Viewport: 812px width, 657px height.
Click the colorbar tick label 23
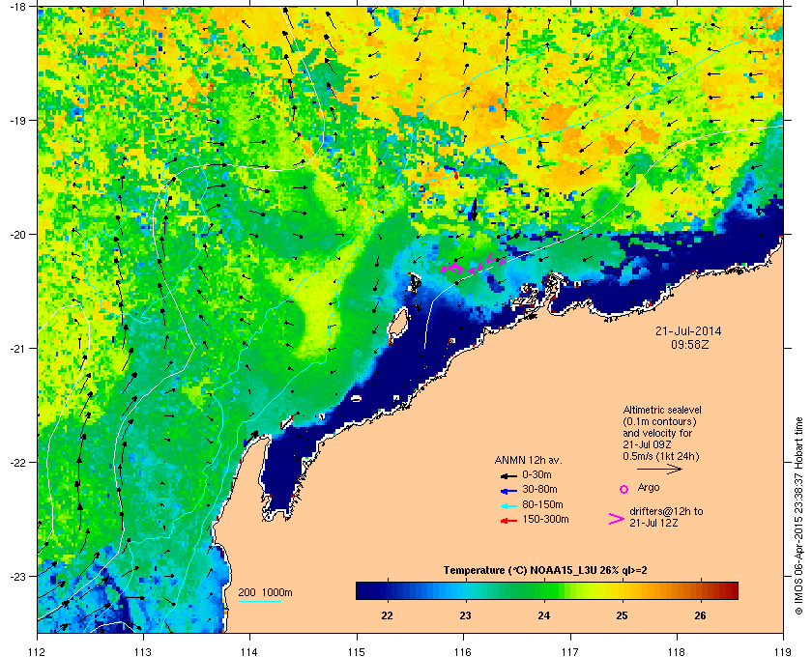click(465, 615)
